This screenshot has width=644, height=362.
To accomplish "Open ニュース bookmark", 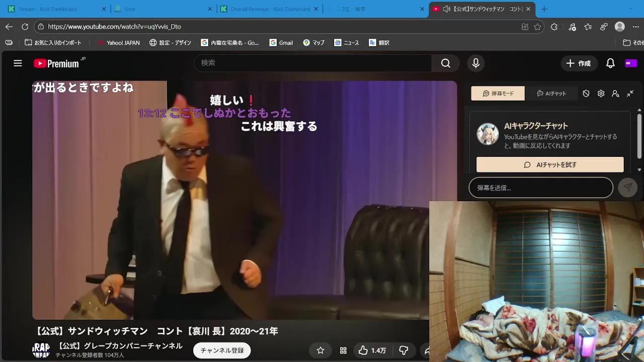I will click(x=347, y=43).
